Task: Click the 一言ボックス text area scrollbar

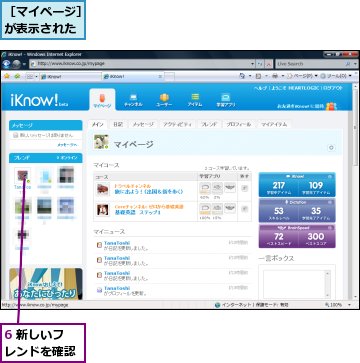Action: tap(327, 284)
